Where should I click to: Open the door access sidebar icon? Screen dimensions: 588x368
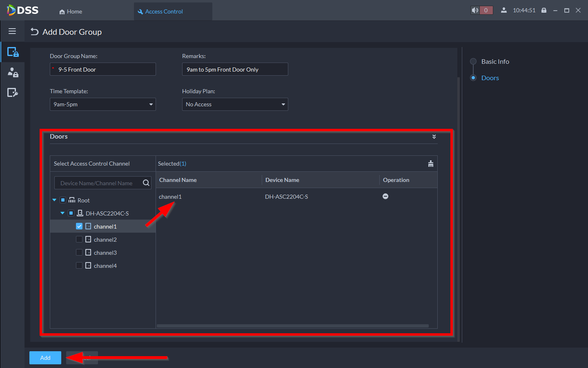pos(13,52)
